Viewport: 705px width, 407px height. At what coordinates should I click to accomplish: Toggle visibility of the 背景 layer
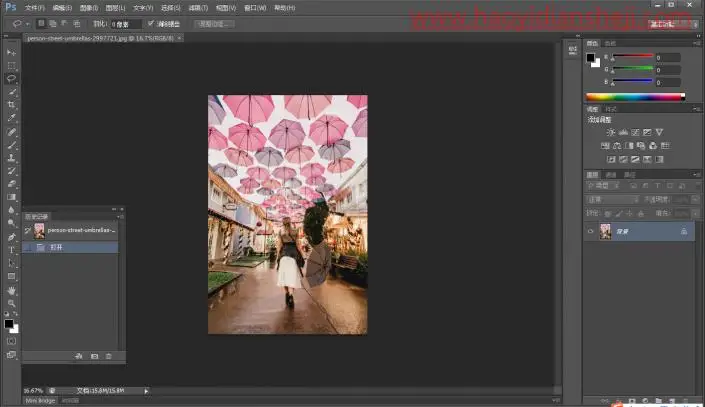click(x=590, y=231)
